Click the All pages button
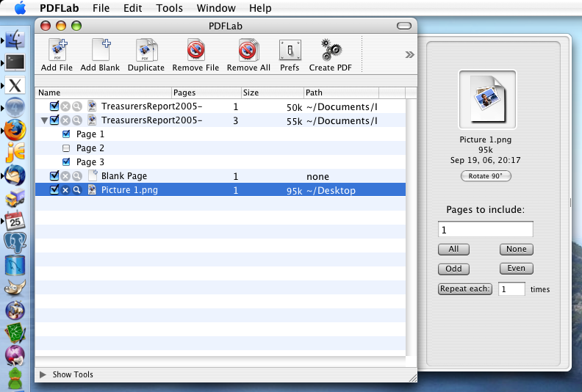Viewport: 582px width, 392px height. 453,249
